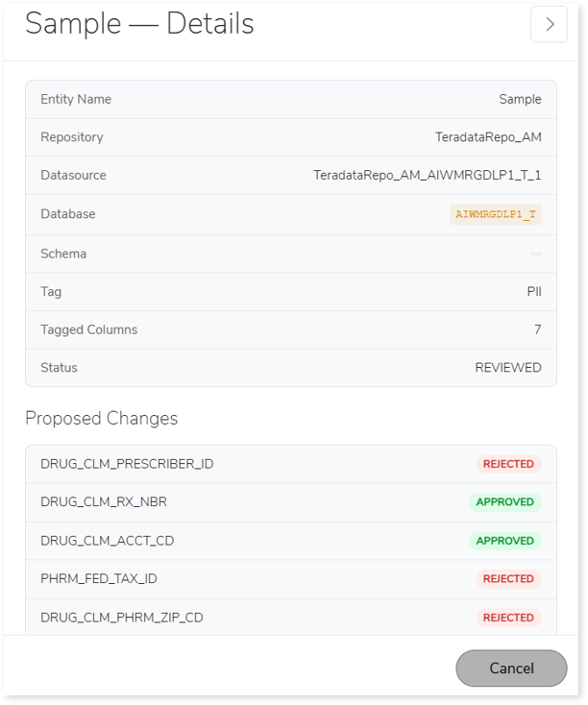The height and width of the screenshot is (705, 588).
Task: Click the APPROVED badge for DRUG_CLM_ACCT_CD
Action: 505,541
